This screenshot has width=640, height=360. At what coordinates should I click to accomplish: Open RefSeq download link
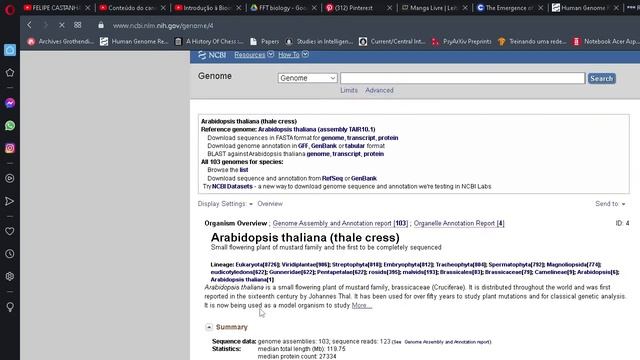(332, 178)
